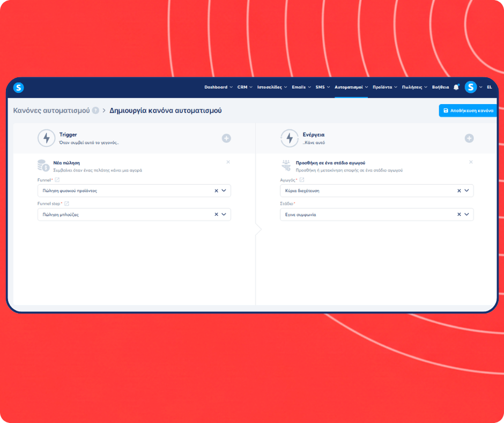Click the Δημιουργία κανόνα αυτοματισμού heading

point(166,111)
